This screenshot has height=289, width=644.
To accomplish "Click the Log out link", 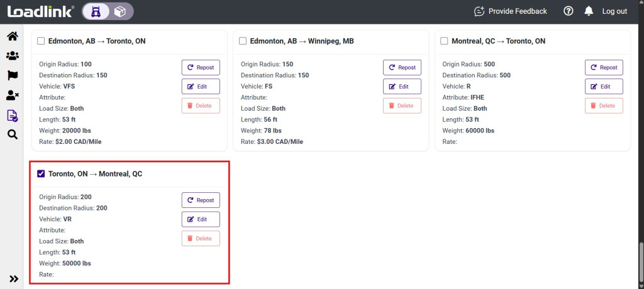I will (x=614, y=11).
